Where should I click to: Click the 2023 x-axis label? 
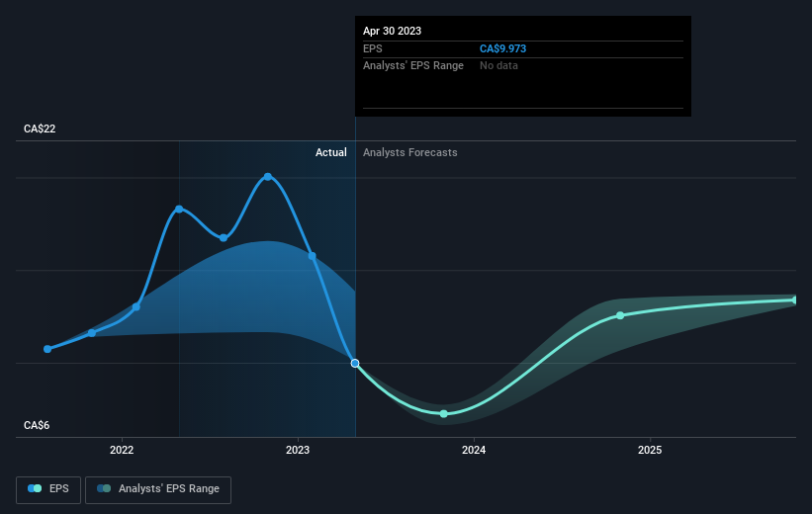pyautogui.click(x=298, y=450)
